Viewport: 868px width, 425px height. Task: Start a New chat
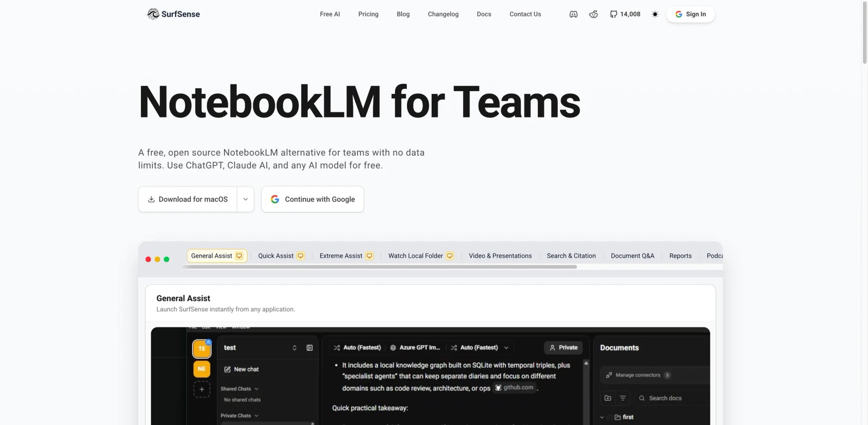coord(242,369)
